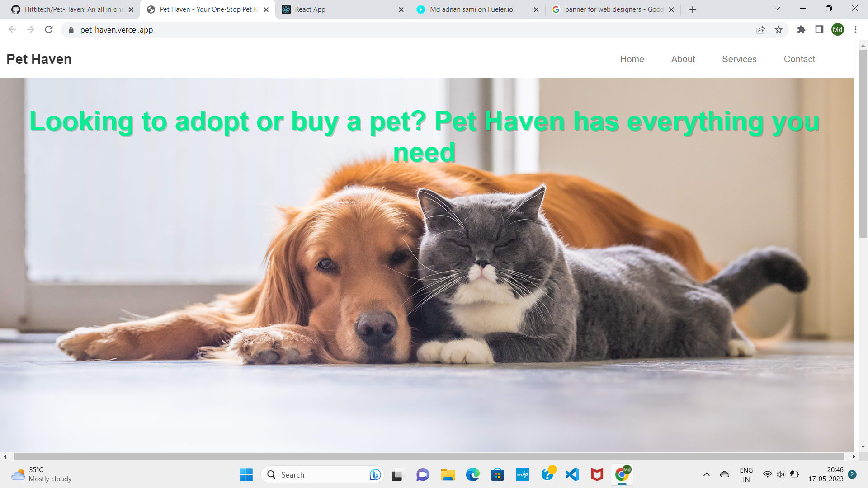
Task: Open the ENG IN language switcher
Action: tap(746, 474)
